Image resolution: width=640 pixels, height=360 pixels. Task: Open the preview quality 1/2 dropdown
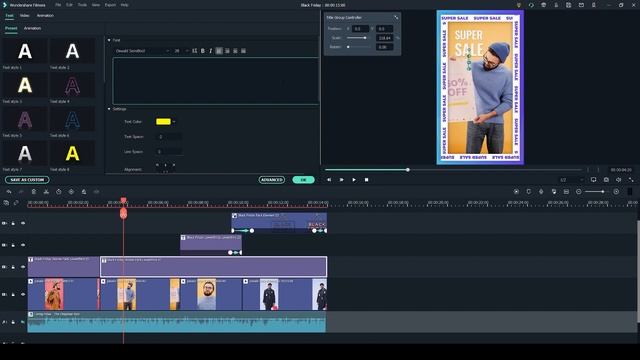[572, 180]
